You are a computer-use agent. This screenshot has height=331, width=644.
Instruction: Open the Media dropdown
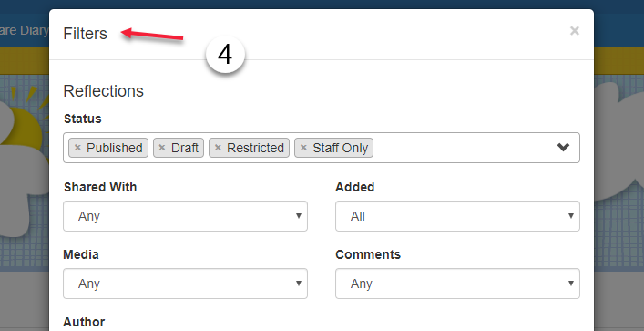[x=185, y=284]
